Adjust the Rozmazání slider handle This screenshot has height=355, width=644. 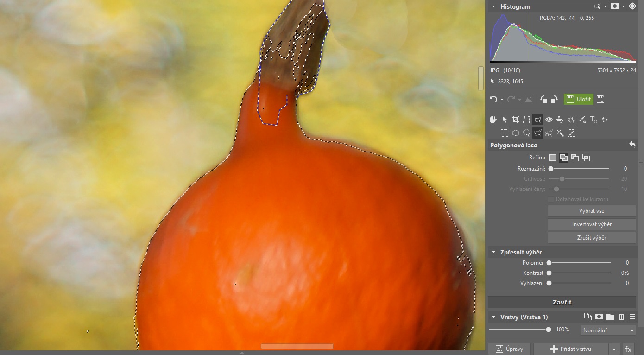point(551,169)
